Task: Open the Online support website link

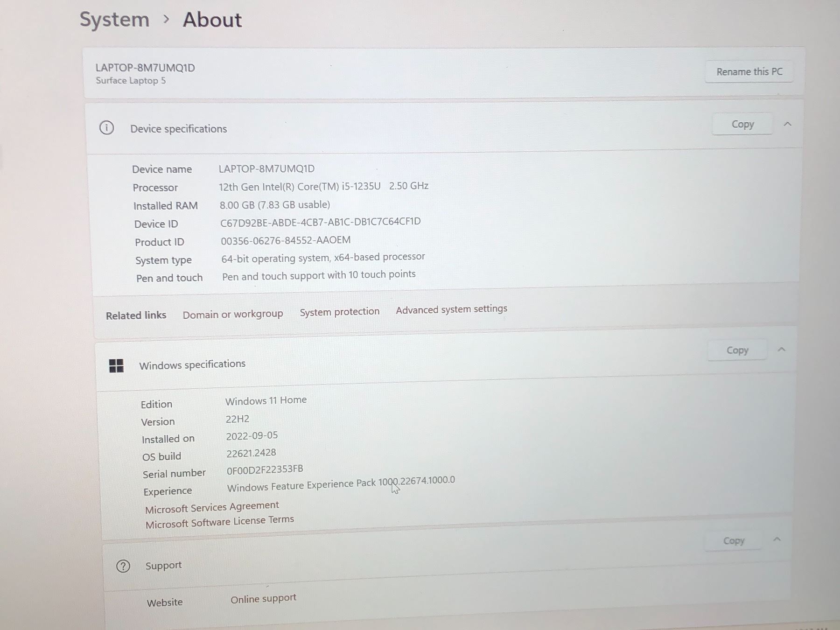Action: click(263, 599)
